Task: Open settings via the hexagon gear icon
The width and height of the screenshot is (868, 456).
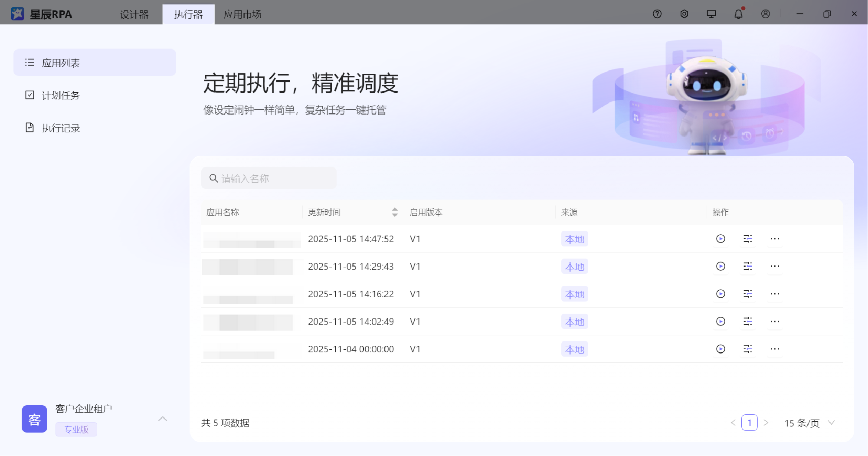Action: [x=684, y=14]
